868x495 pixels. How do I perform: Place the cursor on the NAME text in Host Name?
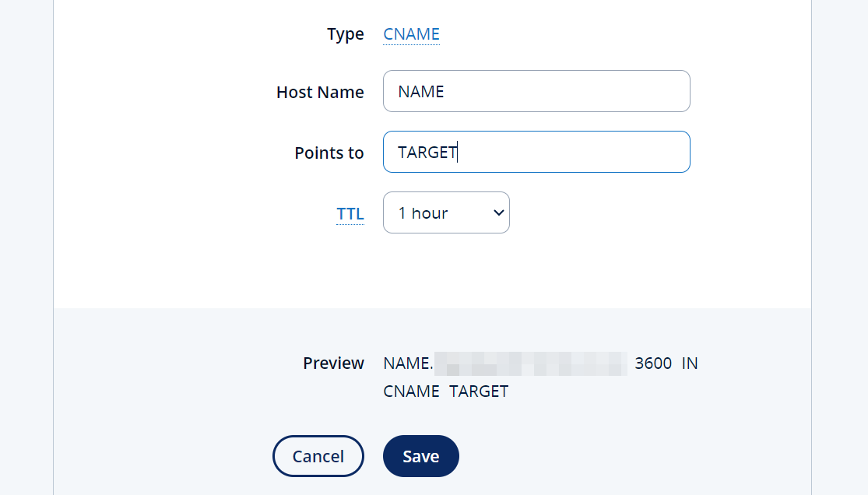click(420, 91)
